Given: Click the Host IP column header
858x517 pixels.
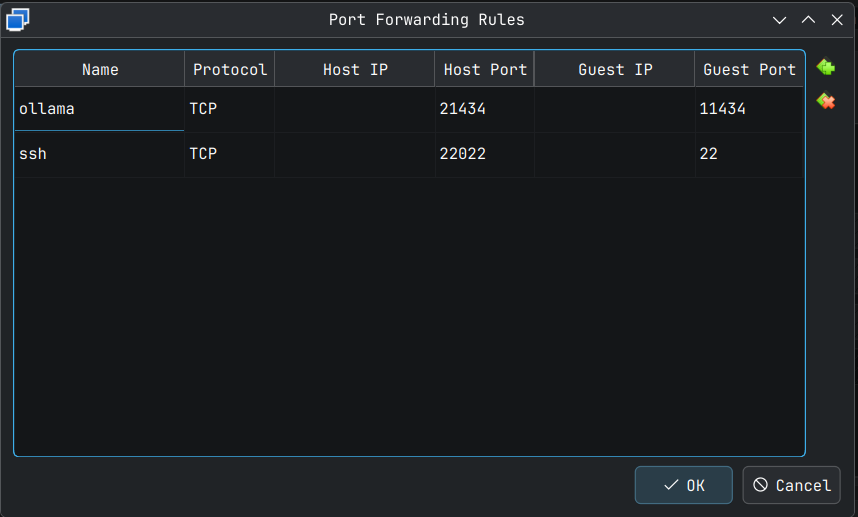Looking at the screenshot, I should (x=355, y=70).
